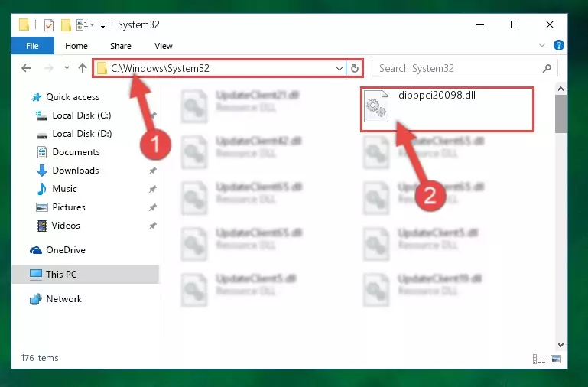588x387 pixels.
Task: Go up one folder level arrow
Action: [x=83, y=68]
